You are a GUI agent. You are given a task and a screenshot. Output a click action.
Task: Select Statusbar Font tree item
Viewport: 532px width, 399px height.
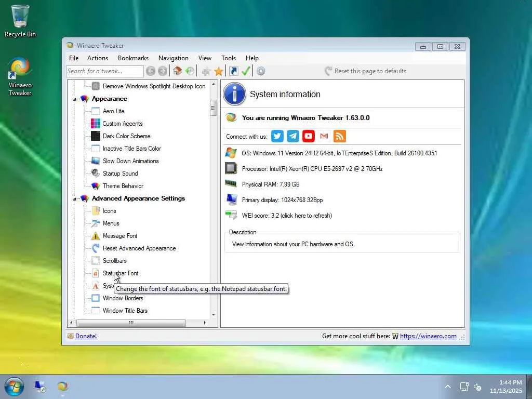(x=121, y=273)
